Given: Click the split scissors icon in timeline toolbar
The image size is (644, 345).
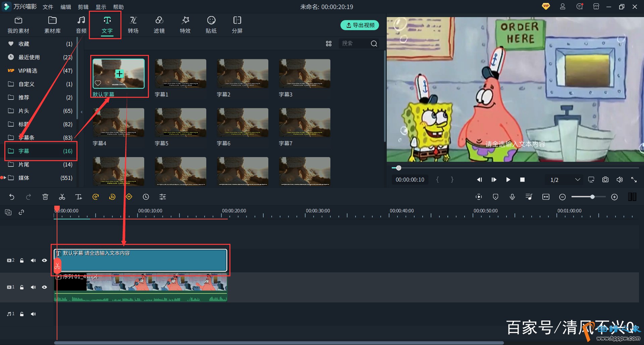Looking at the screenshot, I should point(62,197).
